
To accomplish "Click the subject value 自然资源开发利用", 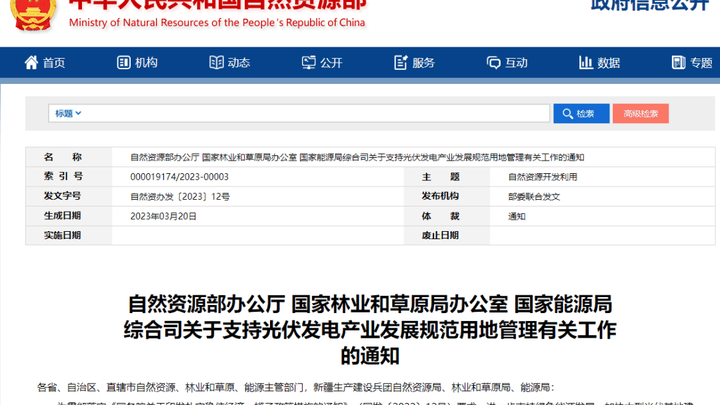I will (543, 177).
